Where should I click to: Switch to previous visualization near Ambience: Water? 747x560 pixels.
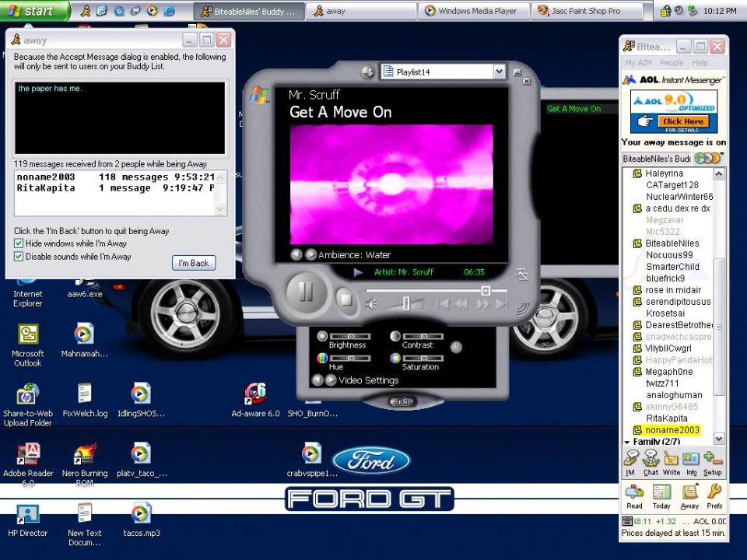(296, 255)
